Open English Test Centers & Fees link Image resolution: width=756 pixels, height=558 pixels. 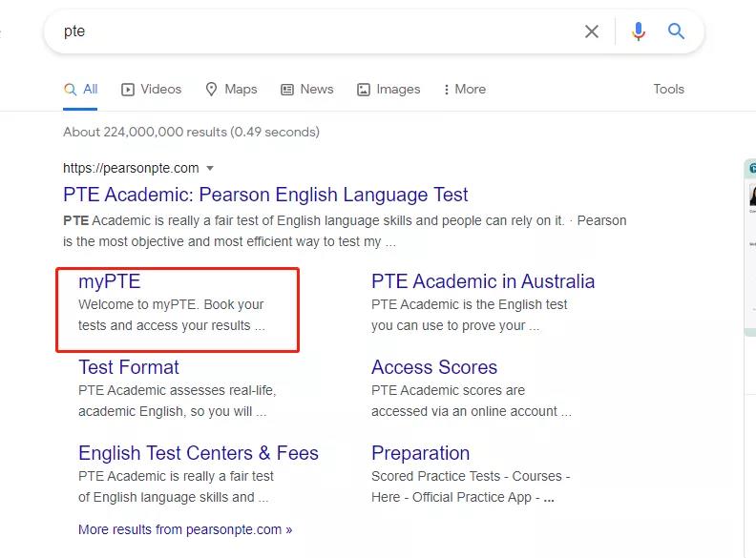[x=198, y=452]
